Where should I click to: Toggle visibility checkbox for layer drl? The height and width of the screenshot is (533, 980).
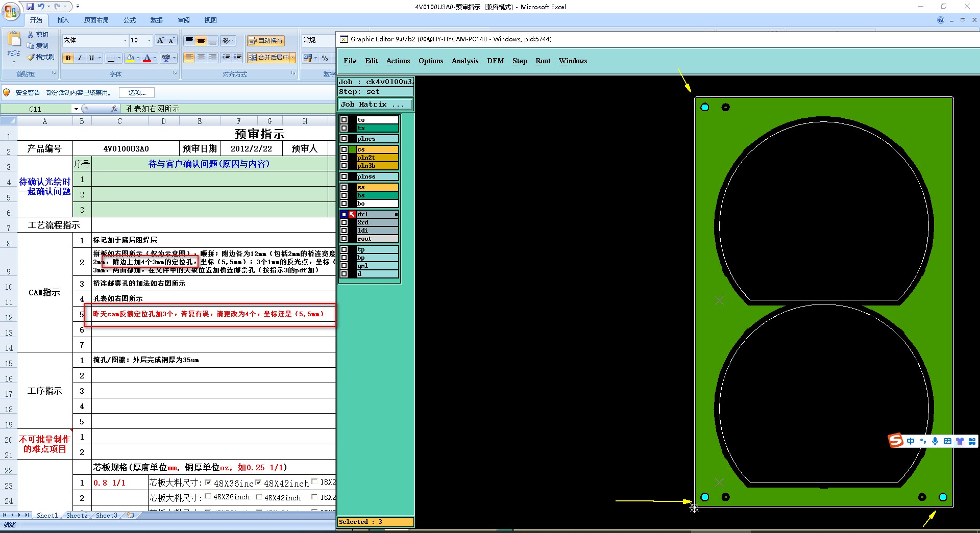(344, 214)
